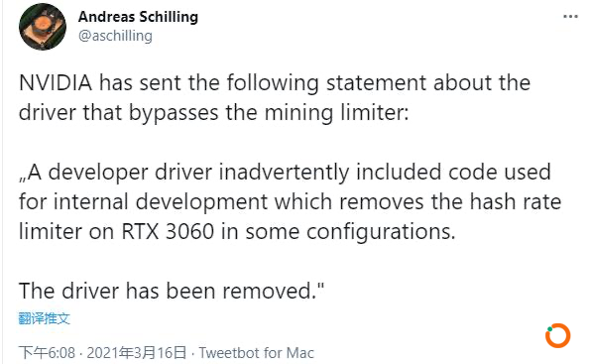Click the 翻译推文 translate tweet link

coord(44,318)
